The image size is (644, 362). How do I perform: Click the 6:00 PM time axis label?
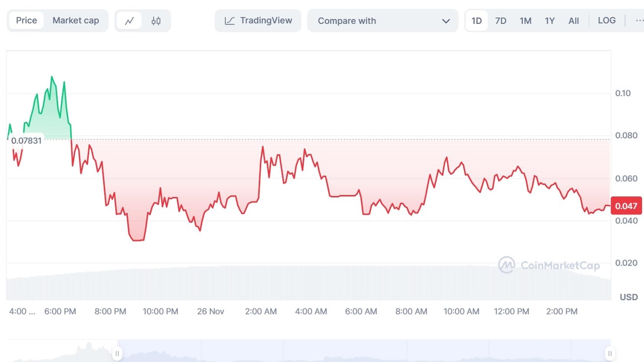60,311
